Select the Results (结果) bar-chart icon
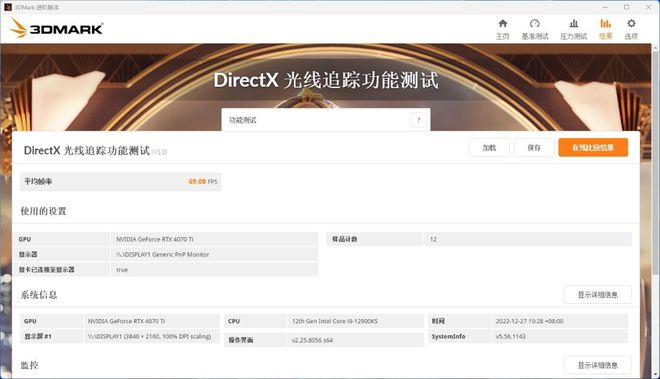The width and height of the screenshot is (660, 379). 605,24
